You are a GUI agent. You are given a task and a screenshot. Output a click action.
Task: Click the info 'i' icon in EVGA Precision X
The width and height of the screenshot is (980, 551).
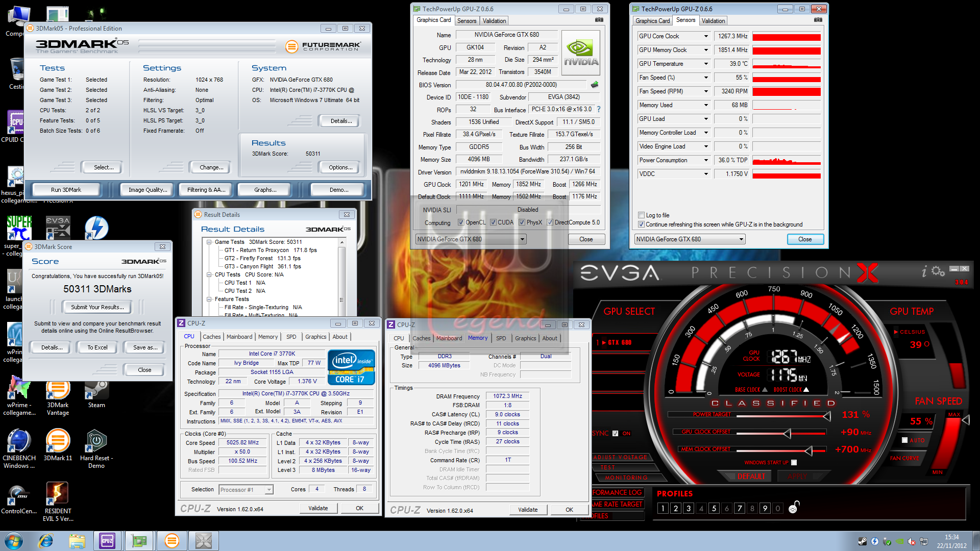click(x=924, y=272)
